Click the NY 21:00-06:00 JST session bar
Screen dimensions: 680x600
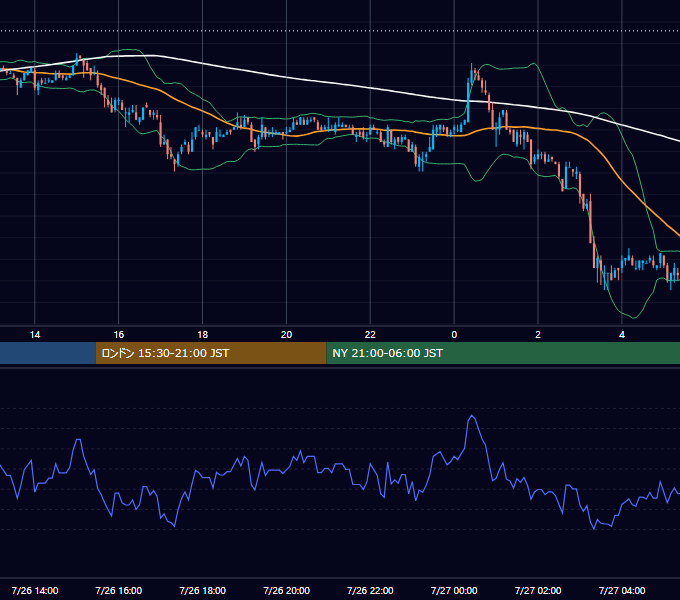(503, 353)
